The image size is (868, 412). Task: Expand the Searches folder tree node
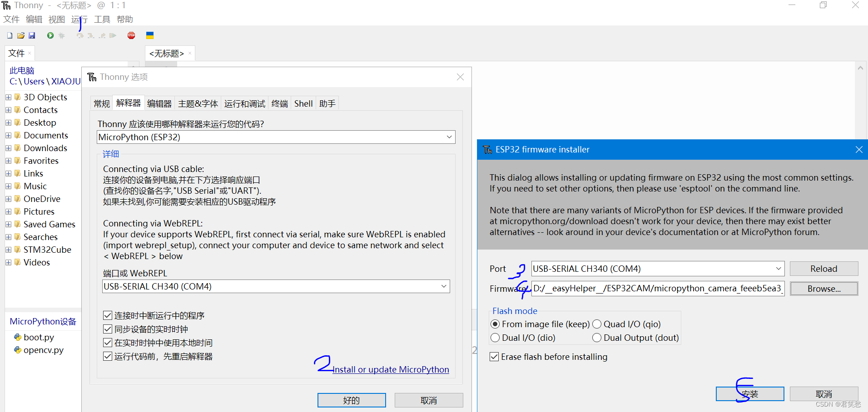coord(8,237)
